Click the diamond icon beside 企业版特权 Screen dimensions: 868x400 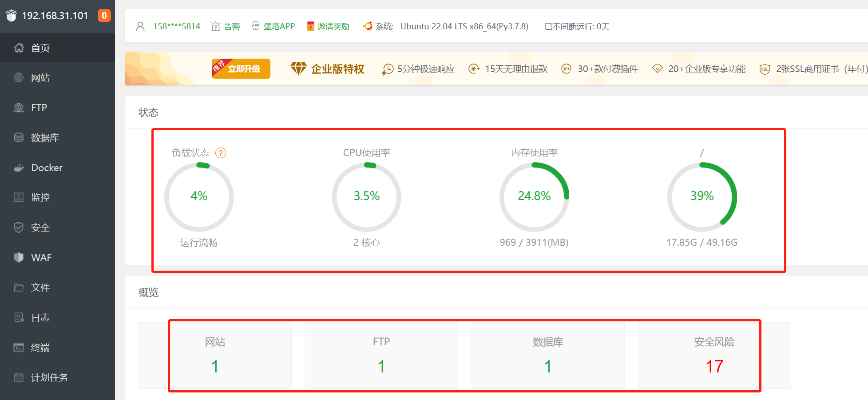tap(298, 68)
